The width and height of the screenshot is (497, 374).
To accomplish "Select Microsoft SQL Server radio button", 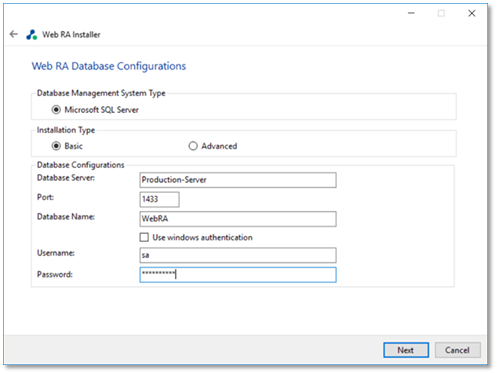I will pyautogui.click(x=56, y=110).
